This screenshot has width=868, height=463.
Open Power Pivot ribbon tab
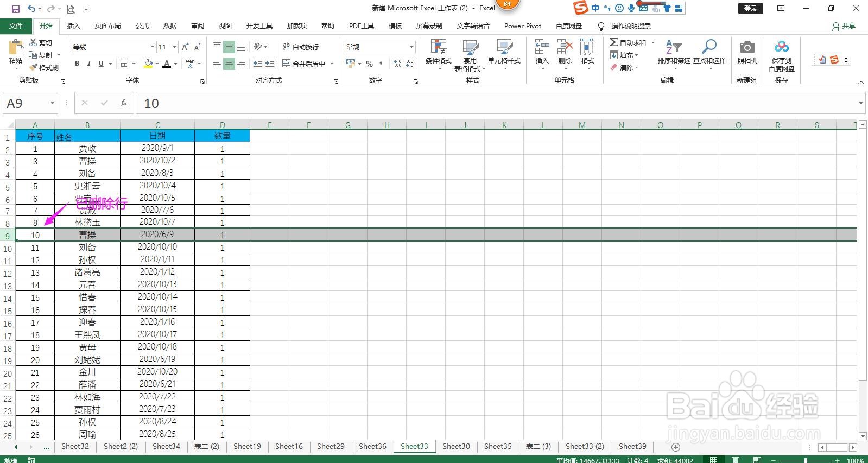pos(523,26)
